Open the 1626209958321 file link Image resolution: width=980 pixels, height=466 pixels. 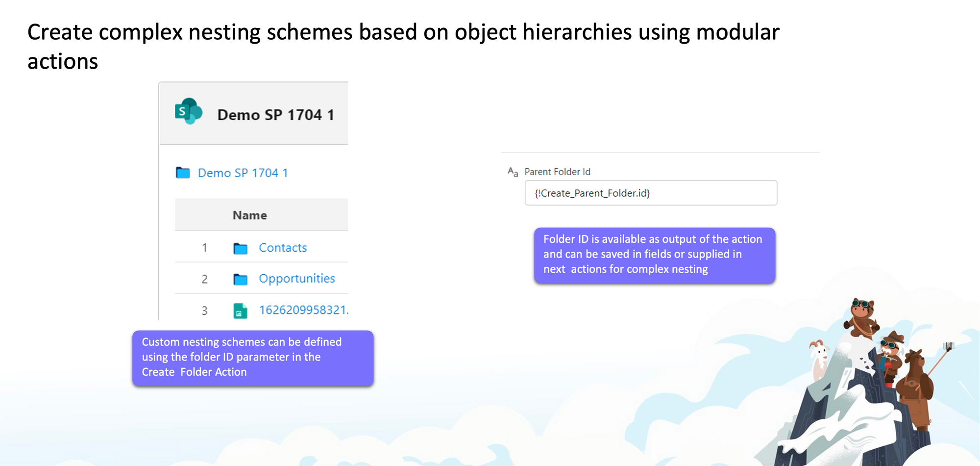point(303,310)
